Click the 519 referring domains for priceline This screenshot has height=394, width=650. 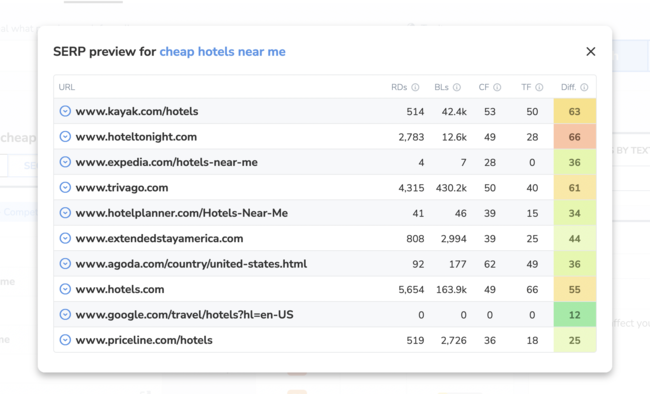[x=415, y=340]
